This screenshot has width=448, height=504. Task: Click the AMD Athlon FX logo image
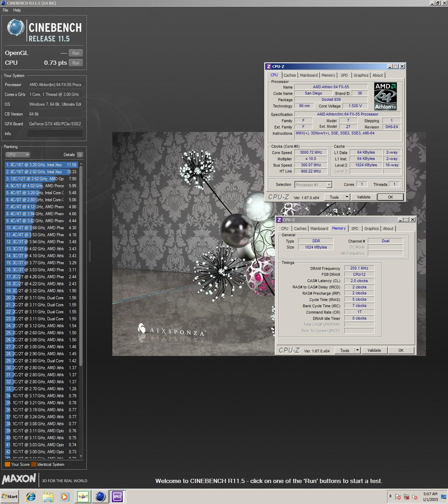tap(385, 96)
